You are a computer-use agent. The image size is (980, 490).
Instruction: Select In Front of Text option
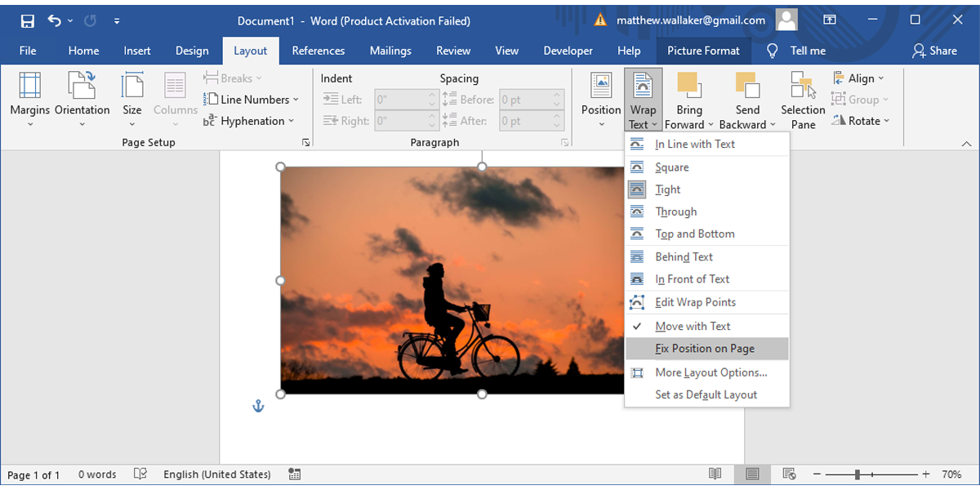click(x=707, y=279)
